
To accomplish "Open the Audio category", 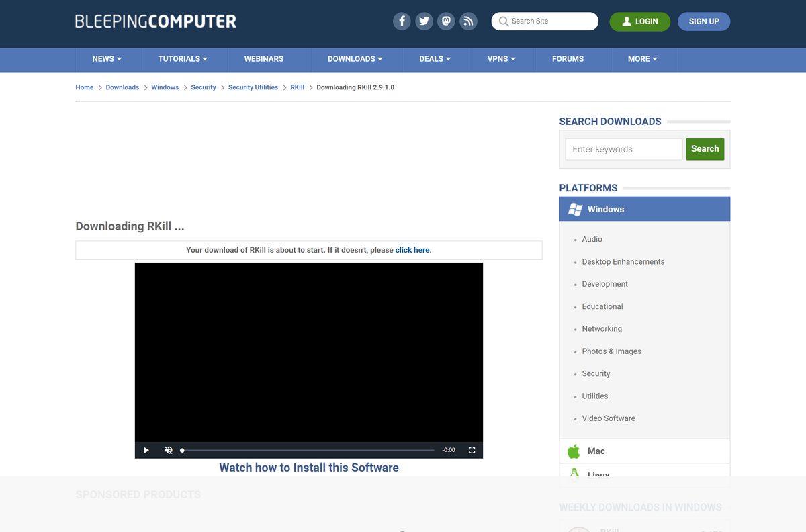I will (592, 239).
